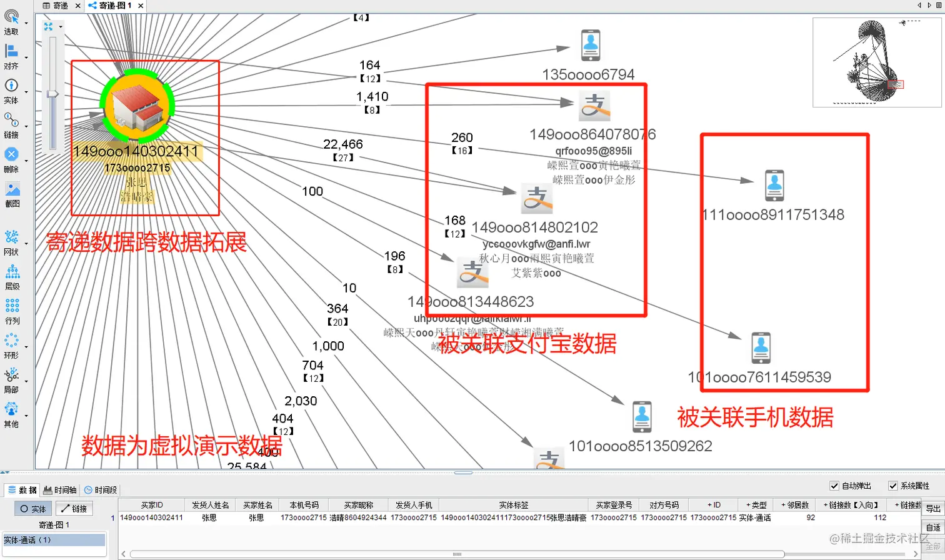The image size is (945, 560).
Task: Click the 实体 entity tool icon in left toolbar
Action: click(x=11, y=86)
